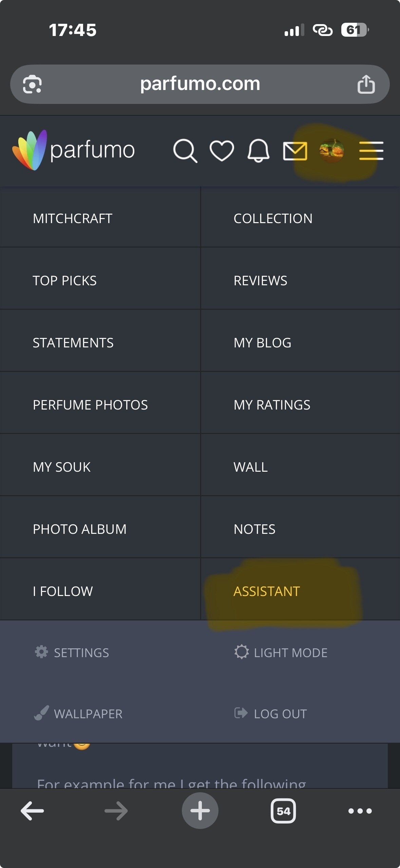Open Settings from the menu
Screen dimensions: 400x868
coord(72,653)
